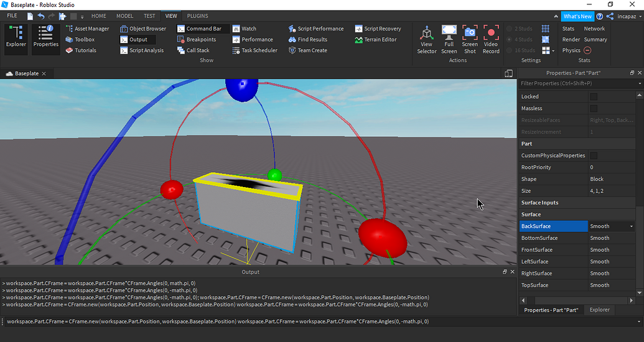The width and height of the screenshot is (644, 342).
Task: Switch to the Explorer bottom tab
Action: click(x=599, y=310)
